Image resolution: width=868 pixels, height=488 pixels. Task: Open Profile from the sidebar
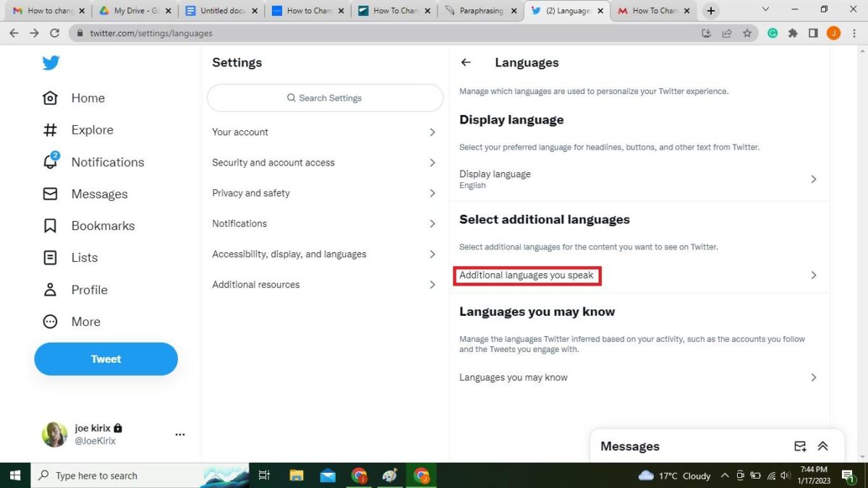point(75,290)
